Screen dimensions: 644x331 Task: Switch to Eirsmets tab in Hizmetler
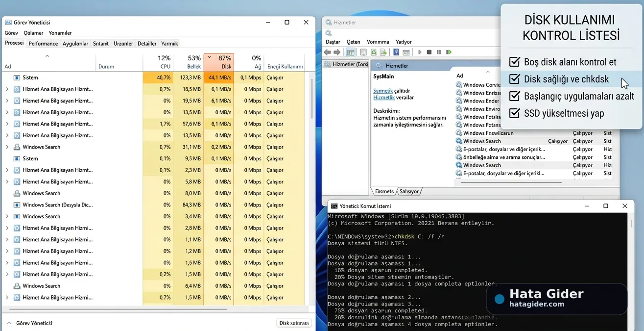pos(384,191)
